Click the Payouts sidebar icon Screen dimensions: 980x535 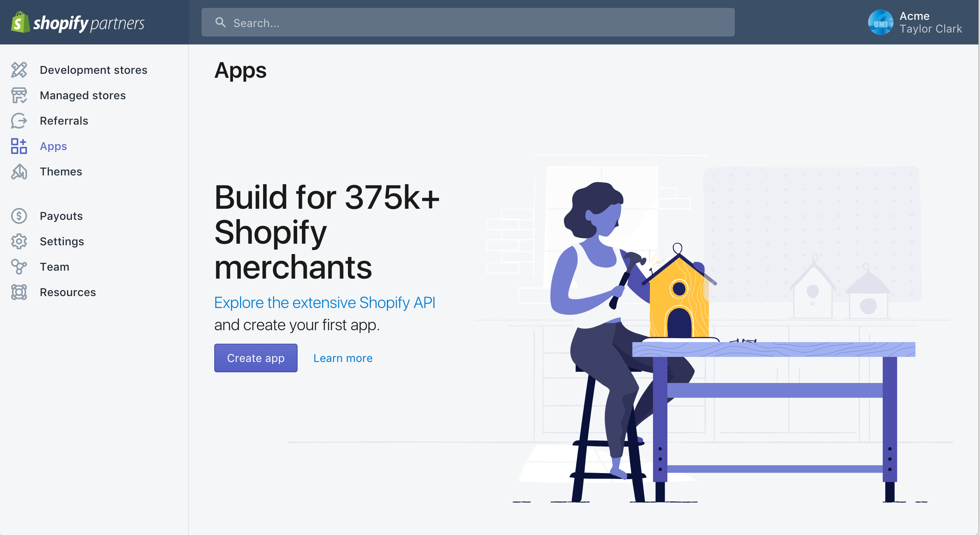click(x=19, y=216)
